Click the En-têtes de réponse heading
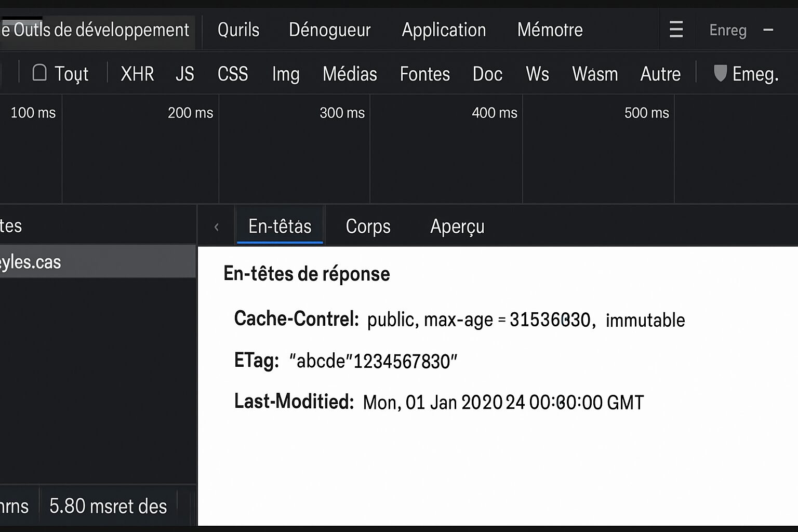 point(307,274)
